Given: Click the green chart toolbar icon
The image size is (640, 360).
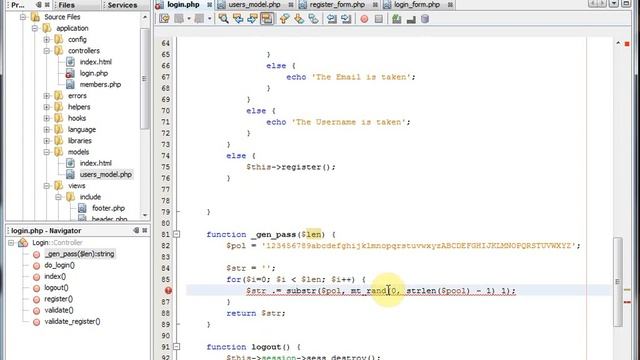Looking at the screenshot, I should [x=396, y=19].
